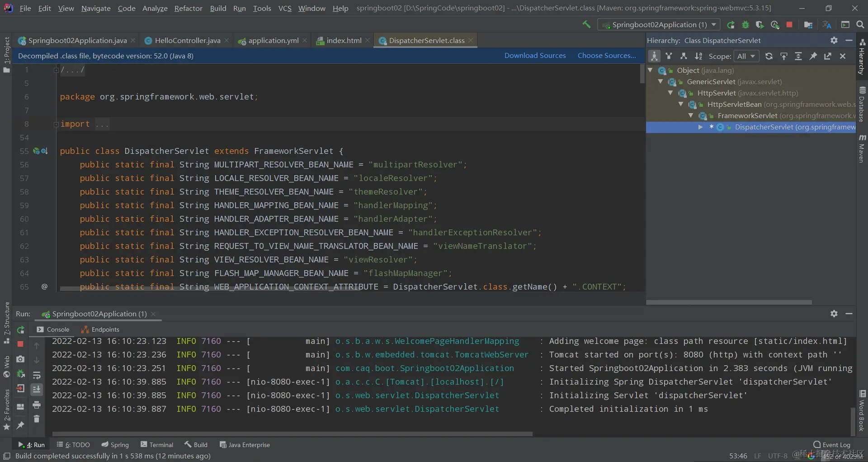Print the console output

37,404
